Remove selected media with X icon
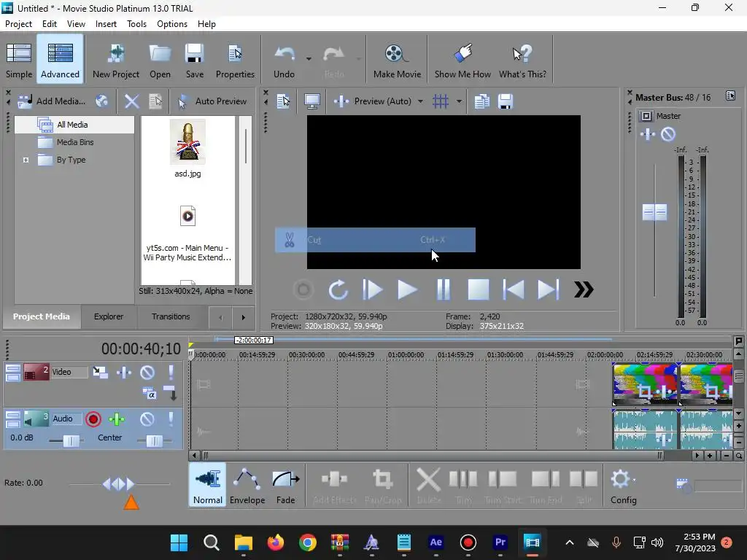The image size is (747, 560). 131,101
